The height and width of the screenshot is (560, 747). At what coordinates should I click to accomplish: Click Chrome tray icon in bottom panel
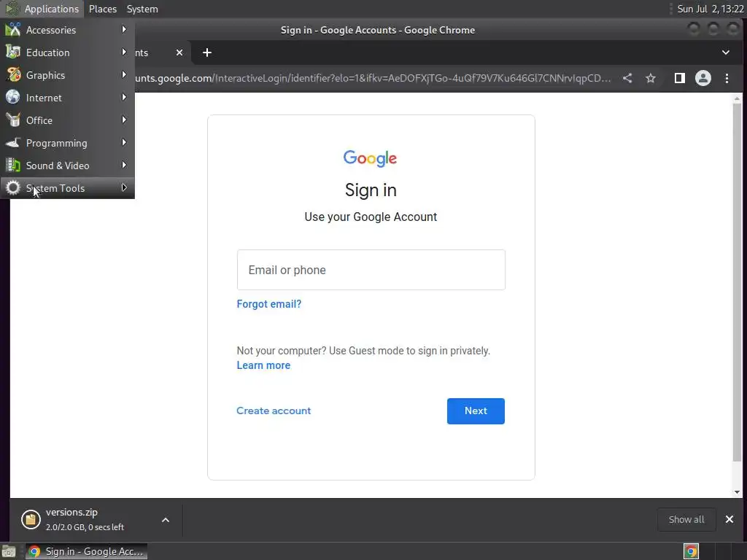691,551
